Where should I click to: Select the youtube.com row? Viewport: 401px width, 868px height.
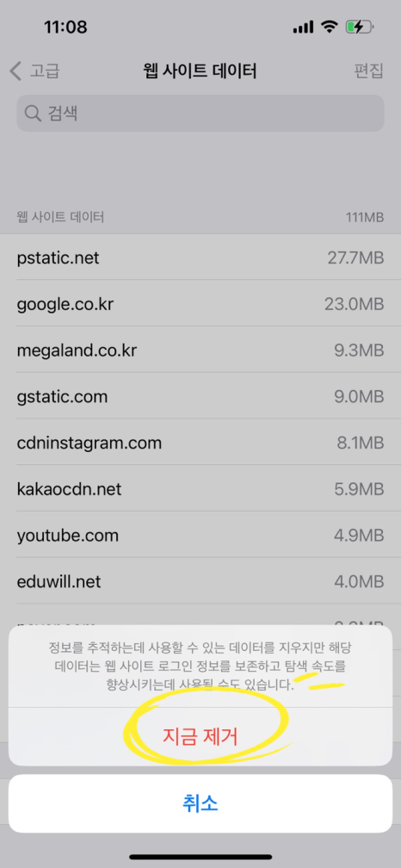coord(200,536)
